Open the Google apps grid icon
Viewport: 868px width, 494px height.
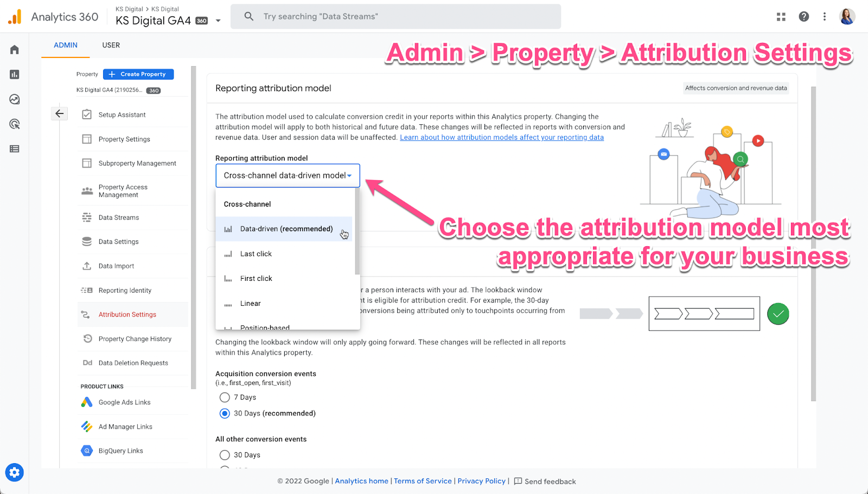[x=781, y=17]
